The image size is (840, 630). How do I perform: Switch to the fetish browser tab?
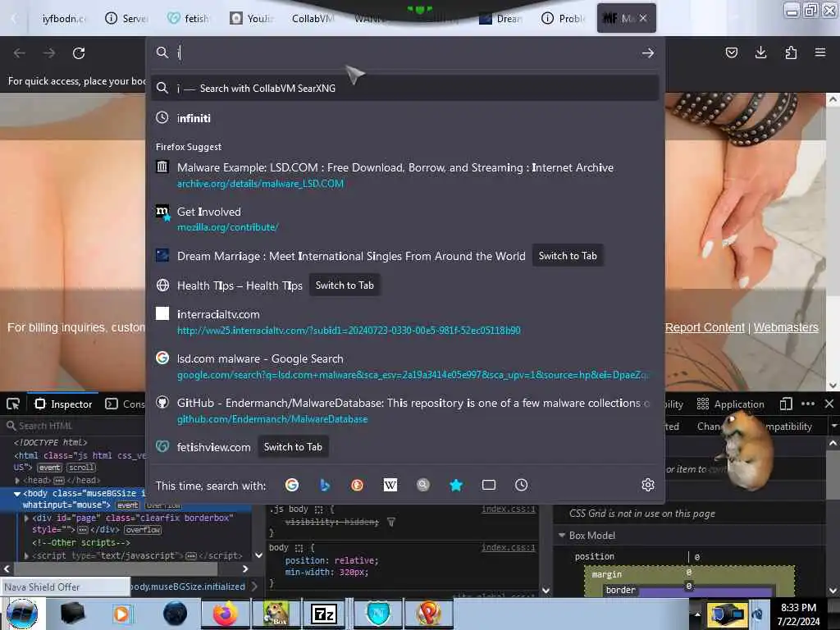[188, 18]
